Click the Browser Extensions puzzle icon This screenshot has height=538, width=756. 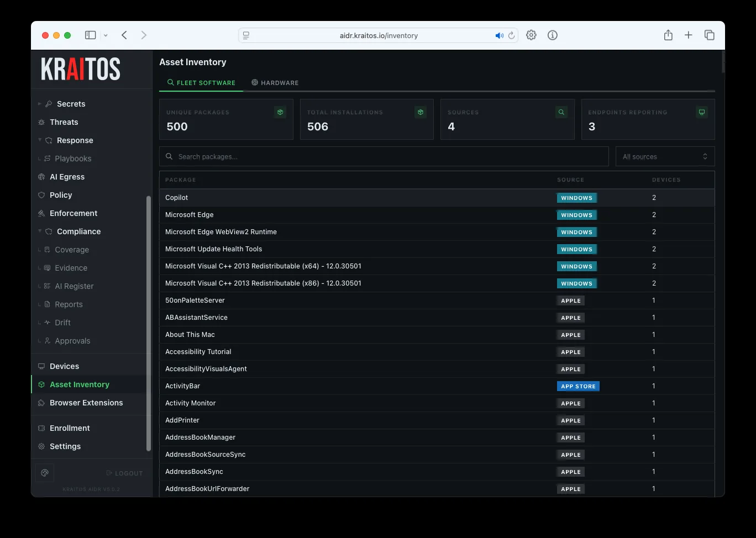41,403
